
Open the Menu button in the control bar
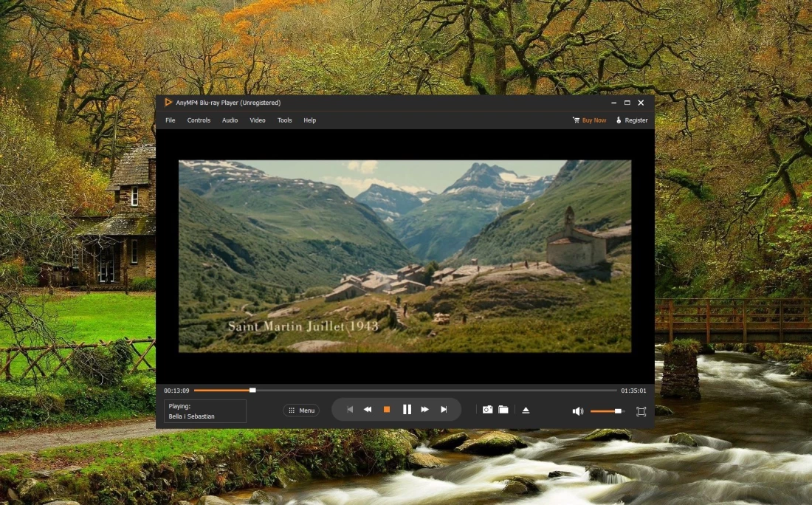(301, 410)
